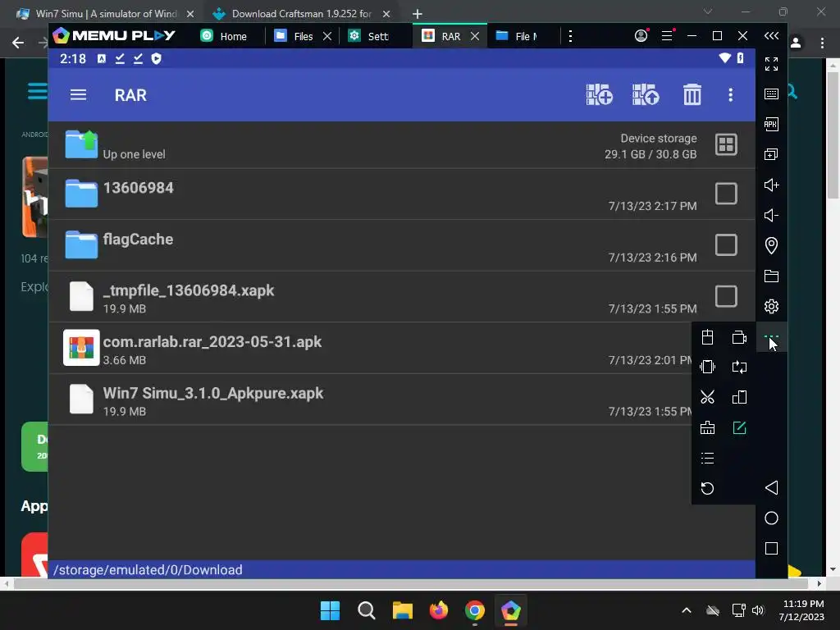Check the box for _tmpfile_13606984.xapk
Viewport: 840px width, 630px height.
click(x=727, y=296)
